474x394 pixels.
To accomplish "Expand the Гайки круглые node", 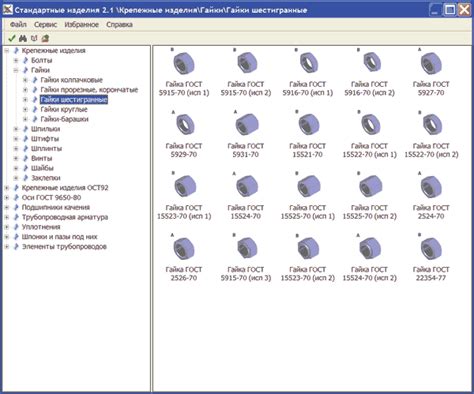I will (x=25, y=109).
